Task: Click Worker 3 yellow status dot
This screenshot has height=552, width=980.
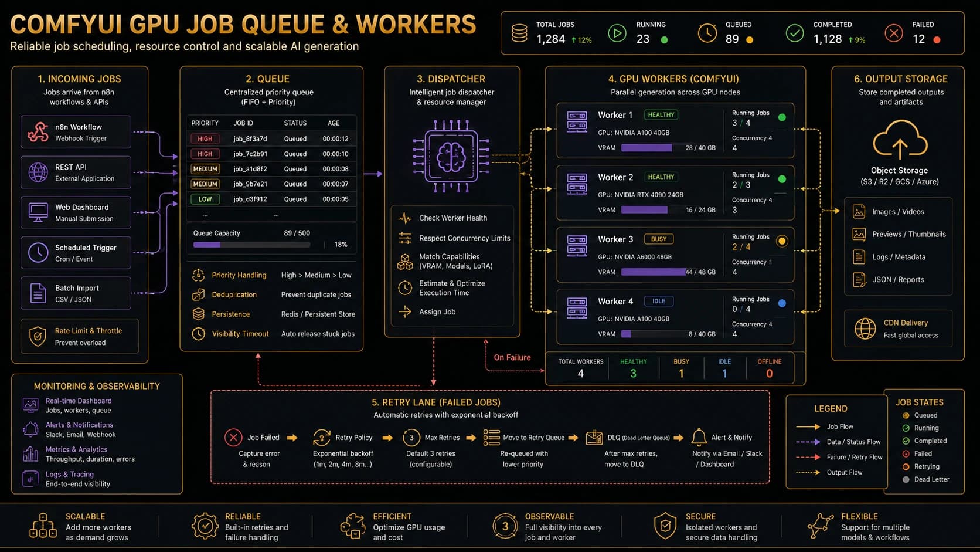Action: tap(782, 241)
